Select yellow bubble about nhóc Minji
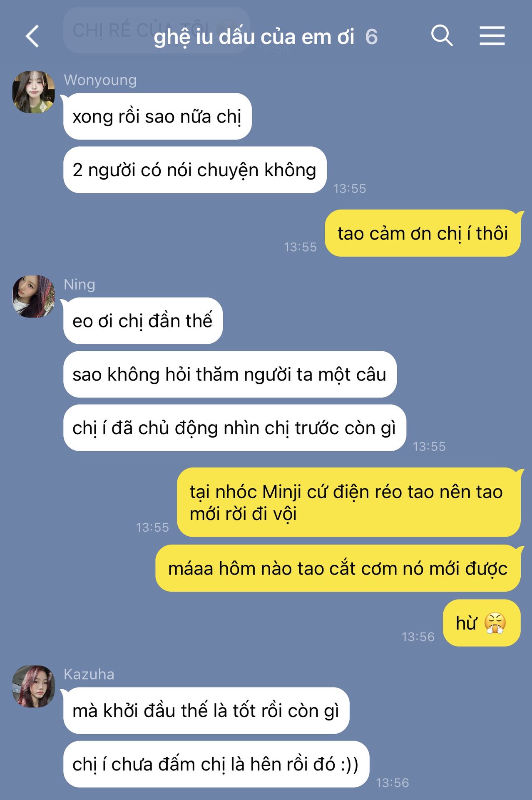 (349, 502)
